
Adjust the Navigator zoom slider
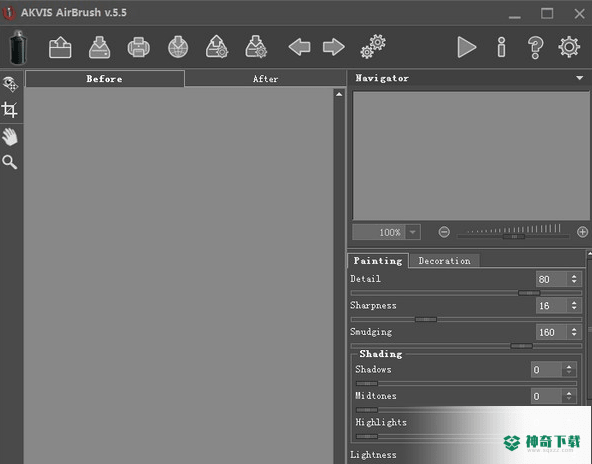click(513, 236)
